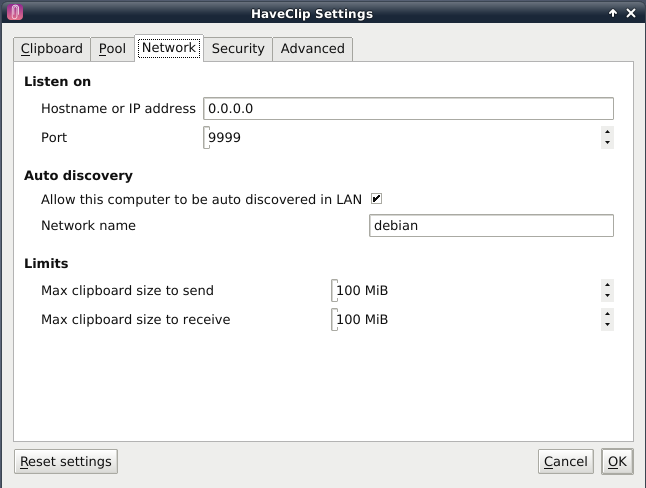646x488 pixels.
Task: Increase the Port value with up arrow
Action: pyautogui.click(x=607, y=131)
